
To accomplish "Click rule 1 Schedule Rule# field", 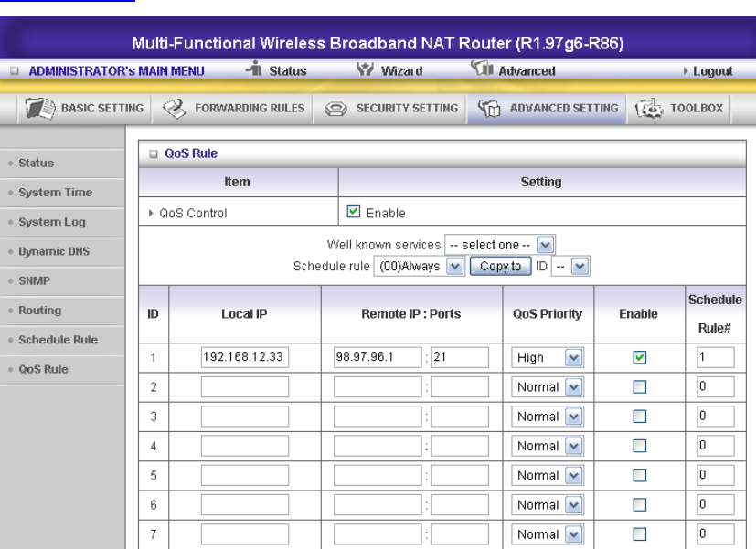I will click(716, 357).
